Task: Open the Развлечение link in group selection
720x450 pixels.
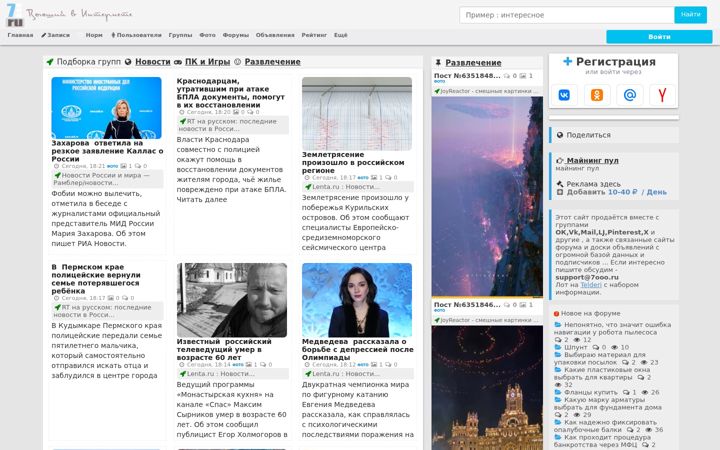Action: tap(272, 62)
